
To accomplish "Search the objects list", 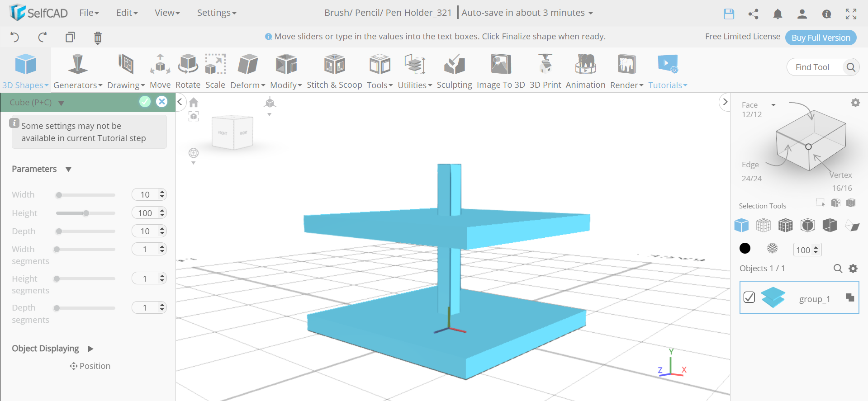I will click(838, 269).
